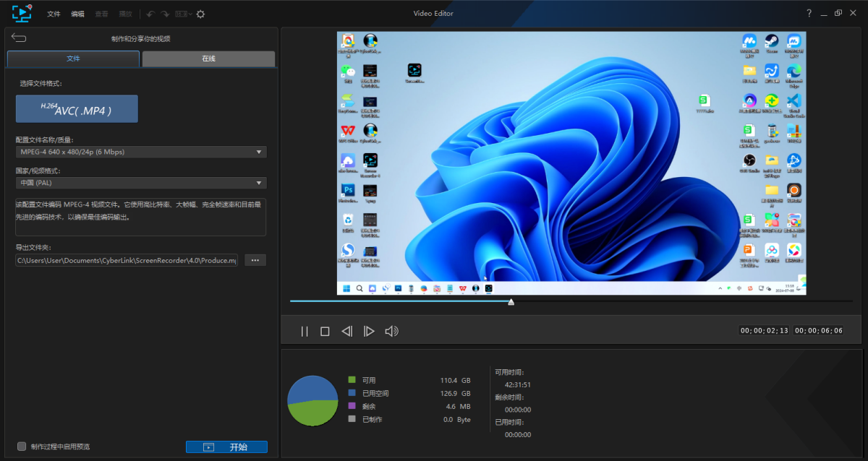Viewport: 868px width, 461px height.
Task: Open the 查看 menu
Action: click(101, 14)
